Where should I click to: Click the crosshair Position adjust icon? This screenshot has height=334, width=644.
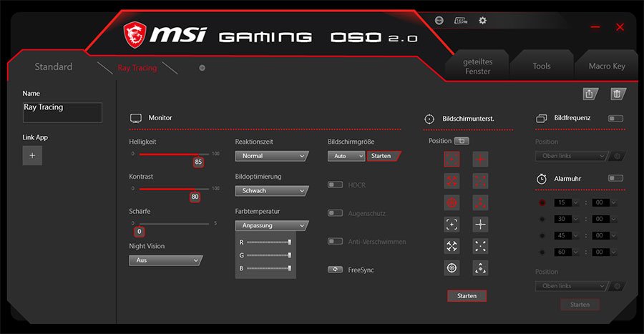pyautogui.click(x=462, y=141)
